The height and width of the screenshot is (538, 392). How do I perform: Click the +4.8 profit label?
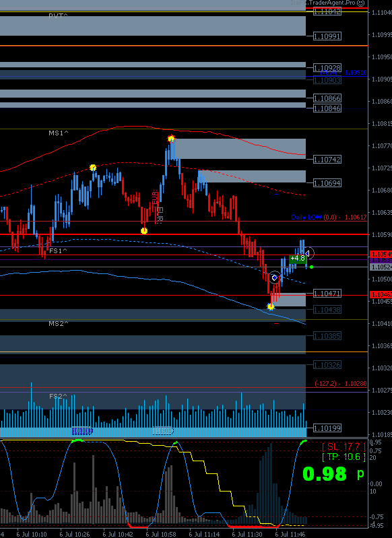click(297, 259)
